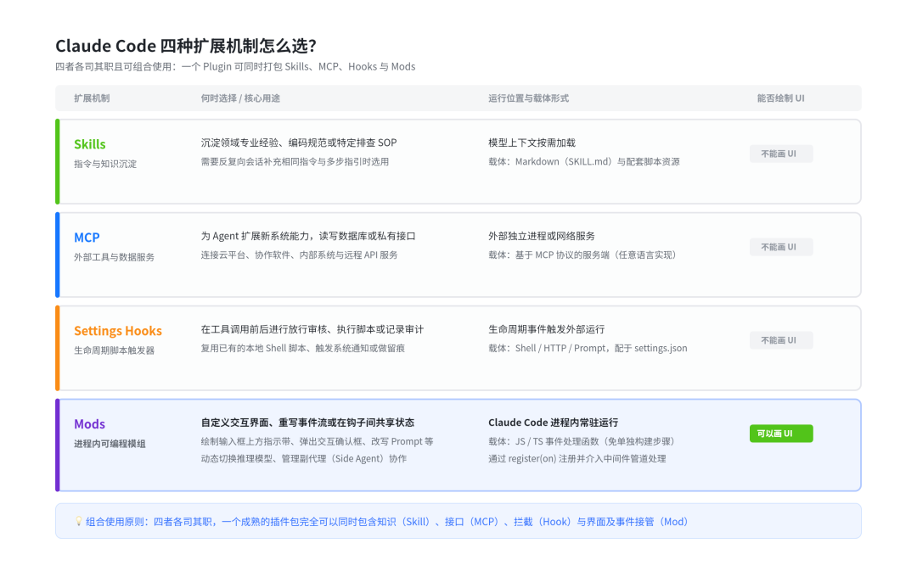
Task: Click 'Claude Code 进程内常驻运行' in Mods row
Action: tap(554, 423)
